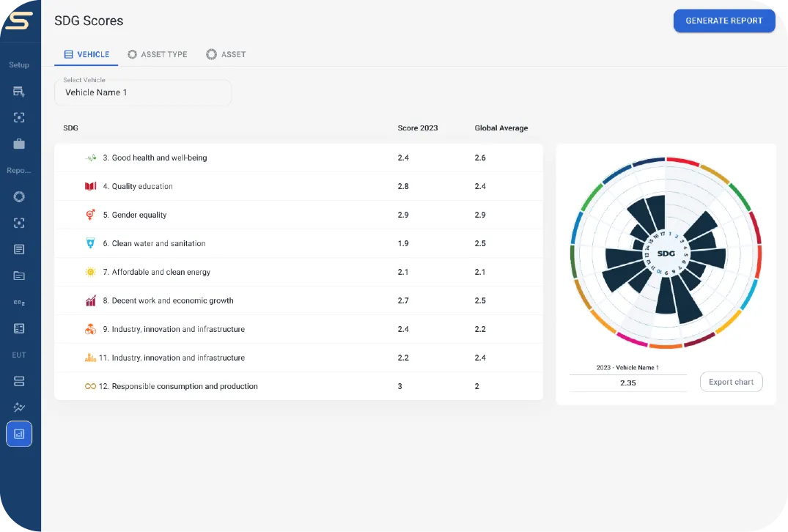Click the sun icon for Affordable clean energy
Screen dimensions: 788x532
(90, 272)
